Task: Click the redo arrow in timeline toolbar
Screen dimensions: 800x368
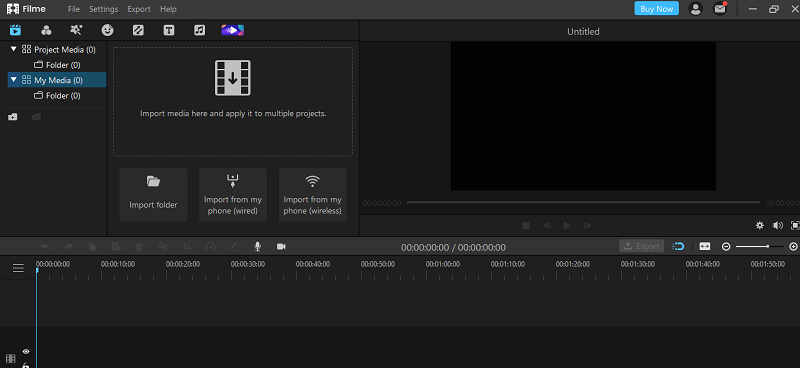Action: point(68,247)
